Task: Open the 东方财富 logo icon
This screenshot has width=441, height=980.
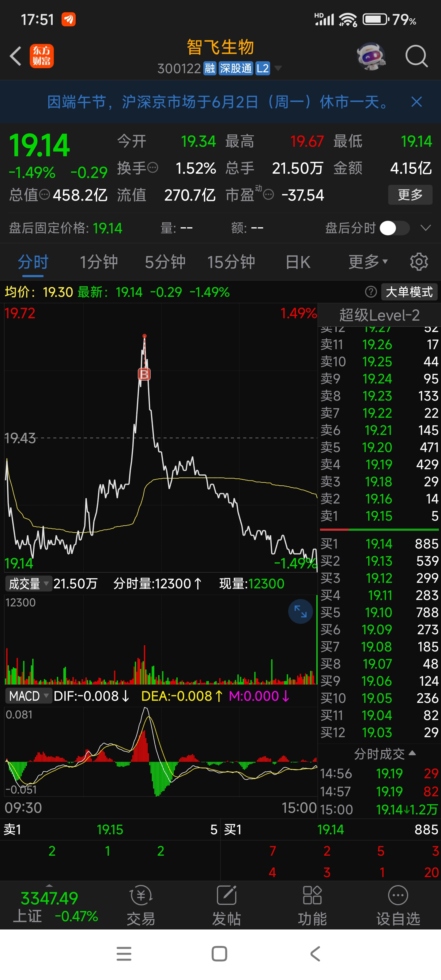Action: tap(42, 56)
